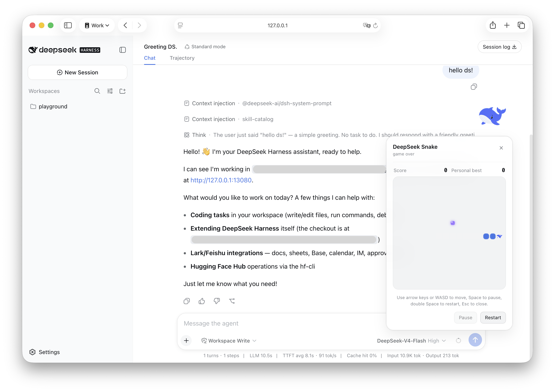Give the reply a thumbs up
The height and width of the screenshot is (392, 555).
202,301
